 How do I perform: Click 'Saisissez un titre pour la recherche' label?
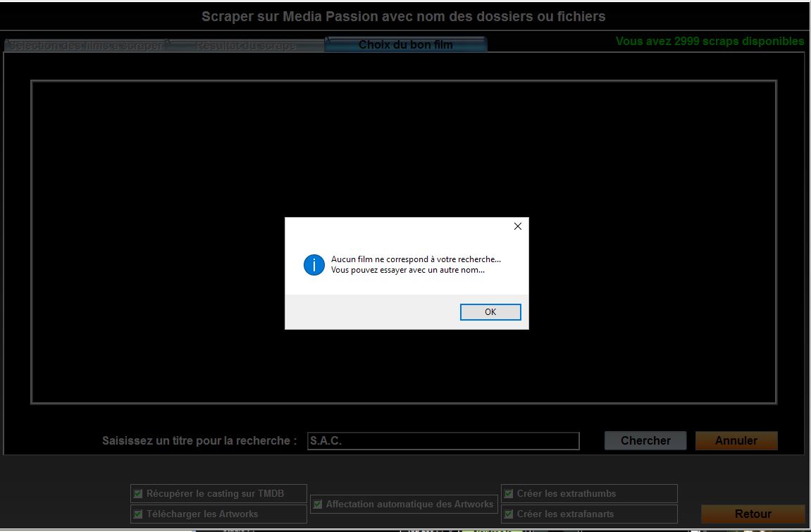click(x=199, y=440)
